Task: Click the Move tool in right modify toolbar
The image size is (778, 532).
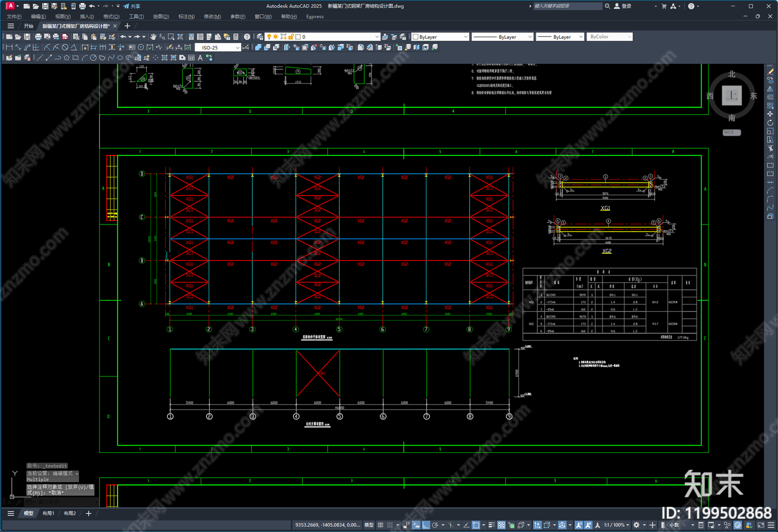Action: tap(770, 114)
